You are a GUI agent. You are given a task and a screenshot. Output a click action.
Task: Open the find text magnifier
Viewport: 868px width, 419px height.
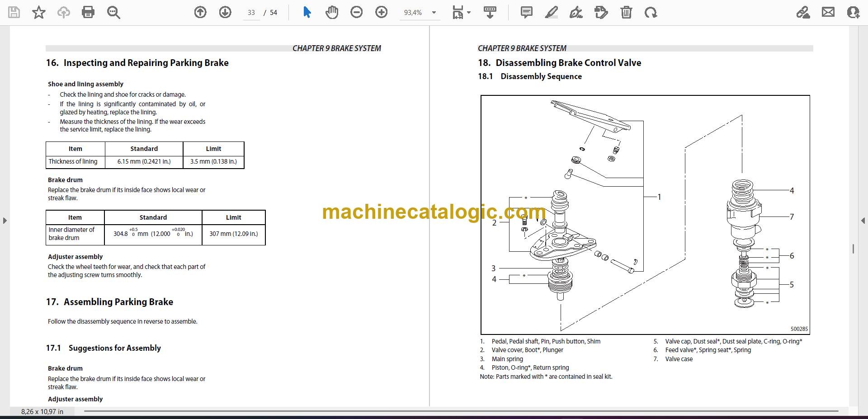113,12
